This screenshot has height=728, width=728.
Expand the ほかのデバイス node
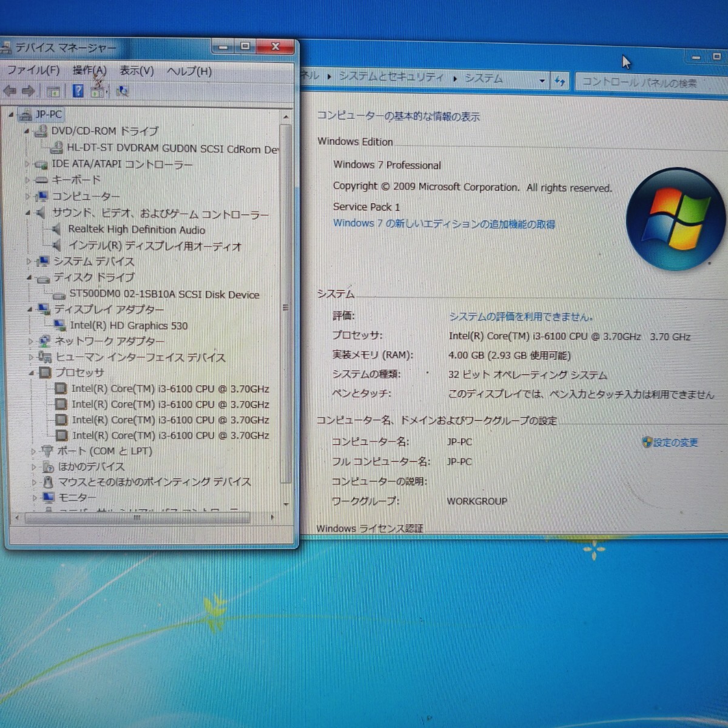tap(34, 467)
